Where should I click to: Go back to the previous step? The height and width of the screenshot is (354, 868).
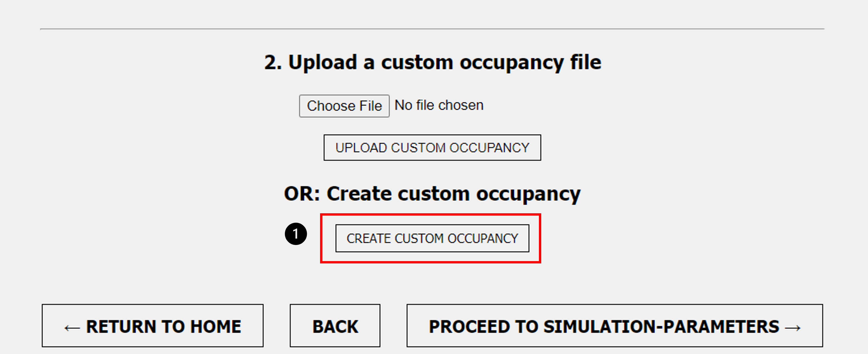tap(335, 325)
